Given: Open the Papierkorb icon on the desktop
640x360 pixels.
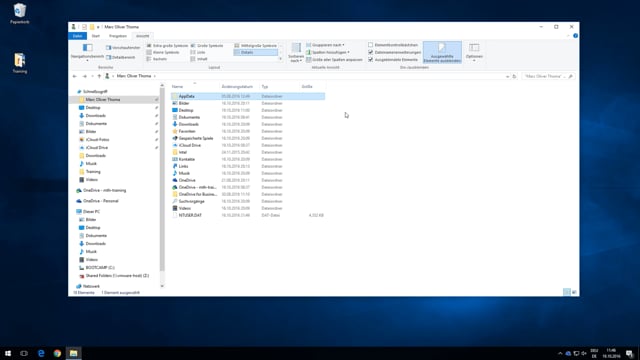Looking at the screenshot, I should pyautogui.click(x=19, y=13).
